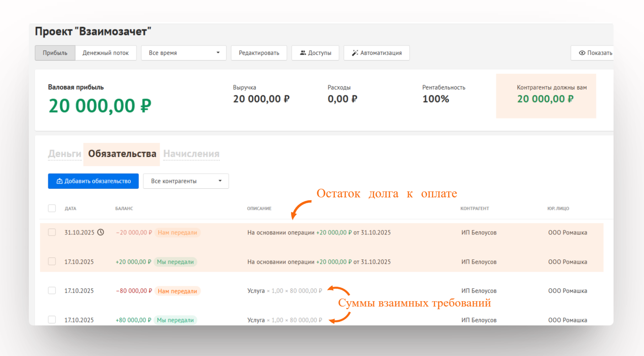Click Добавить обязательство button
Viewport: 644px width, 356px height.
point(93,181)
